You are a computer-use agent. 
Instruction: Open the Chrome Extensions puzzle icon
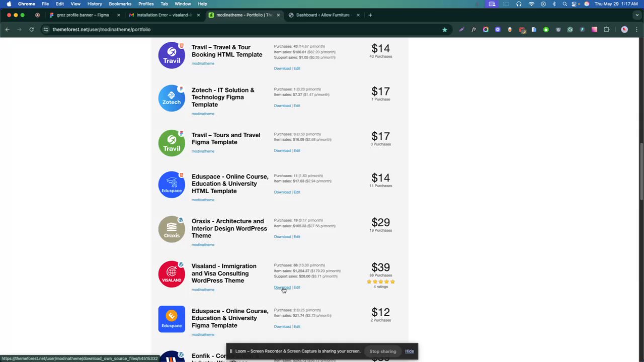pyautogui.click(x=606, y=30)
